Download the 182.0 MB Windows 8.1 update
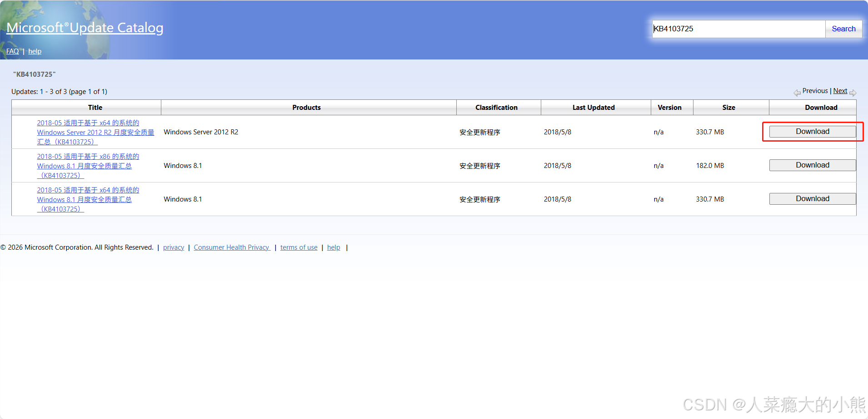The height and width of the screenshot is (419, 868). pyautogui.click(x=813, y=165)
